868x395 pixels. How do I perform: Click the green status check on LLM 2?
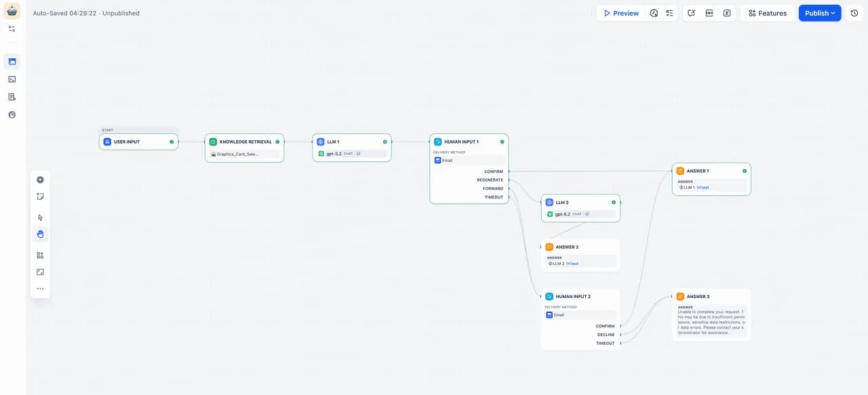tap(614, 202)
